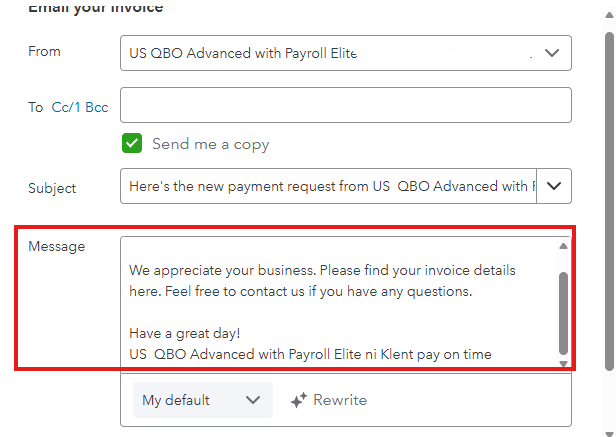The image size is (616, 437).
Task: Click the message signature line ending "pay on time"
Action: pos(310,353)
